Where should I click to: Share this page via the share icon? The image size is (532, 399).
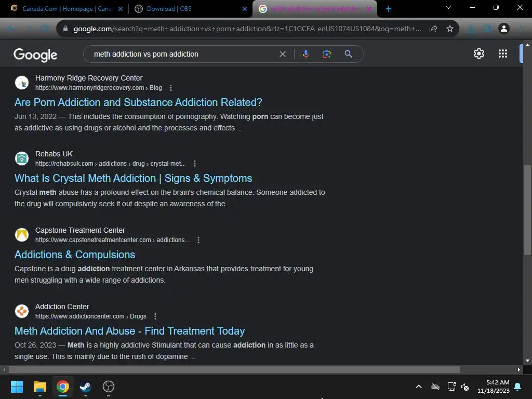point(433,29)
